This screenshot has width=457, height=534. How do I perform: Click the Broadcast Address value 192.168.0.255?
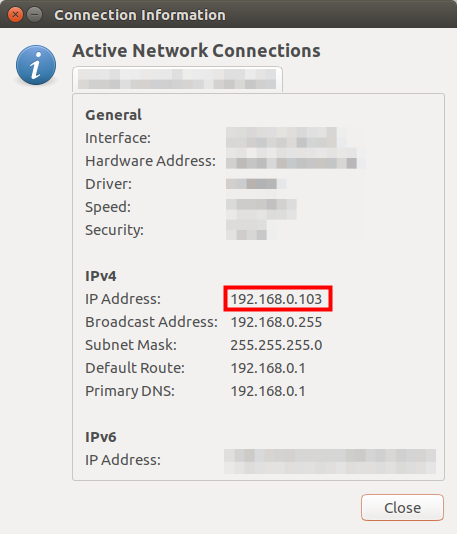point(276,322)
